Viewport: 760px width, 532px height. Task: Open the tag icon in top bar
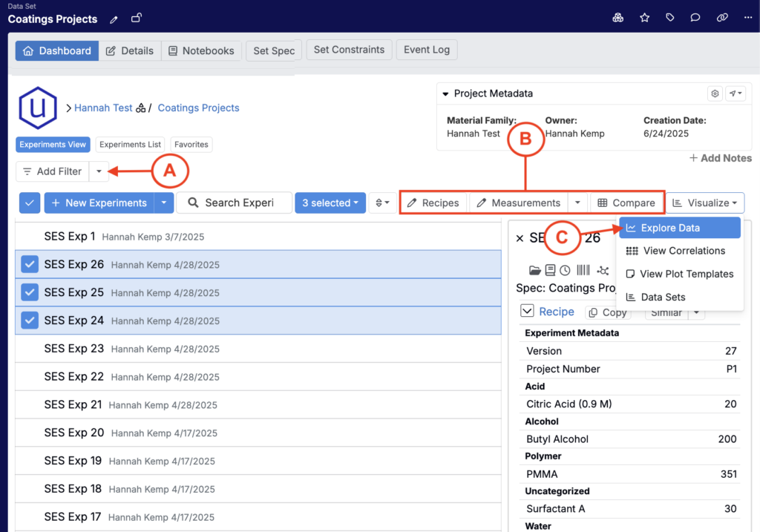tap(669, 18)
